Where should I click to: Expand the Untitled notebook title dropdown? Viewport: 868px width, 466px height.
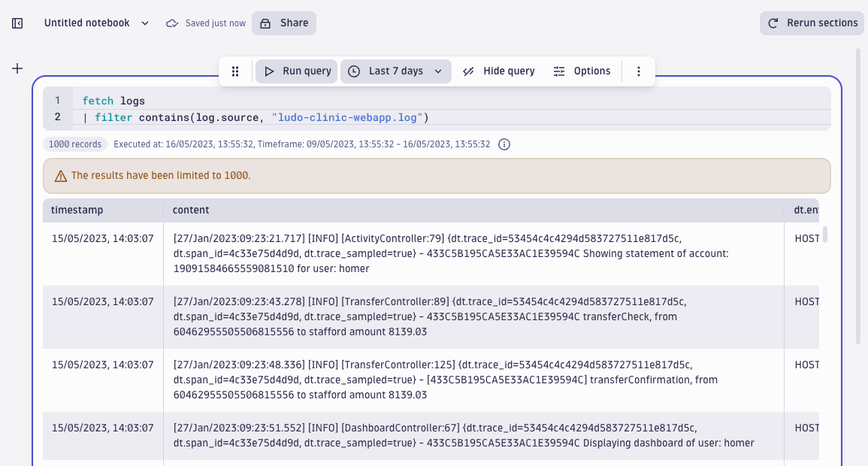click(144, 23)
